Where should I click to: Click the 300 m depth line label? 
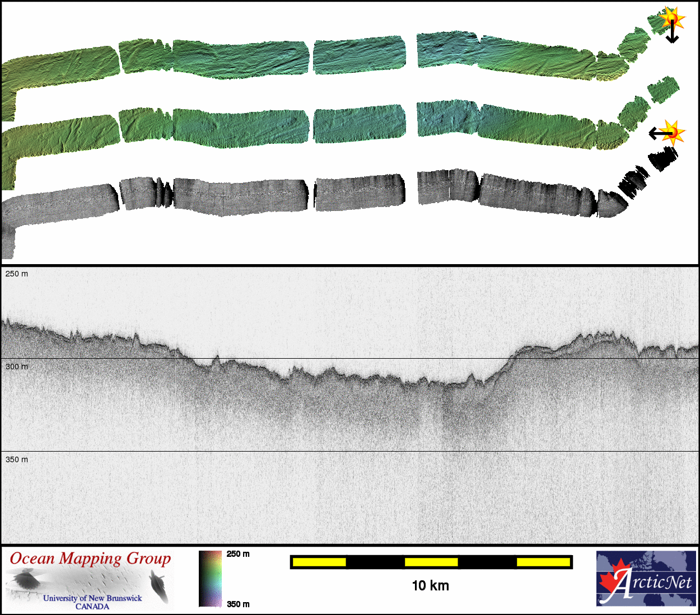[x=16, y=367]
